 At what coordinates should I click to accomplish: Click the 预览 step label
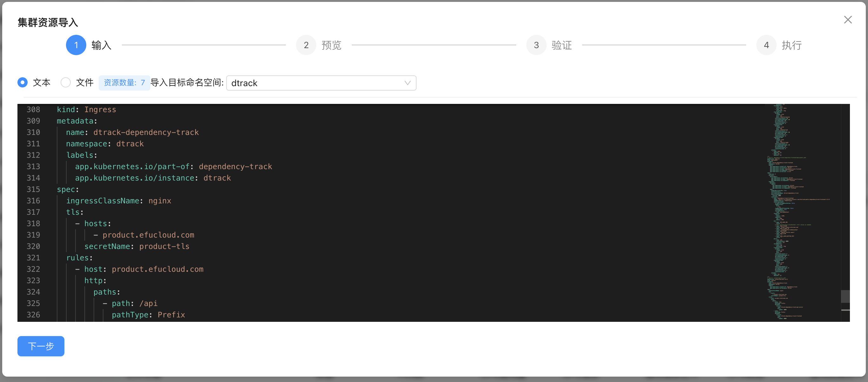point(331,45)
